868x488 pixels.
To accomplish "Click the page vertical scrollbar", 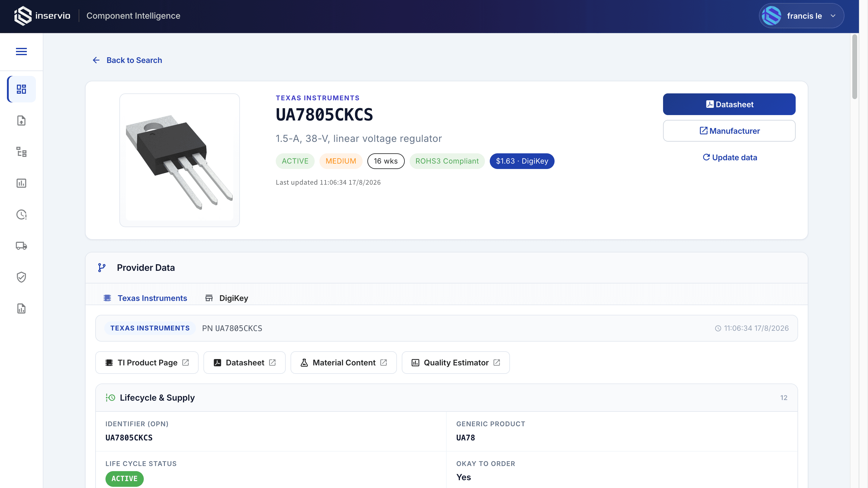I will [854, 67].
